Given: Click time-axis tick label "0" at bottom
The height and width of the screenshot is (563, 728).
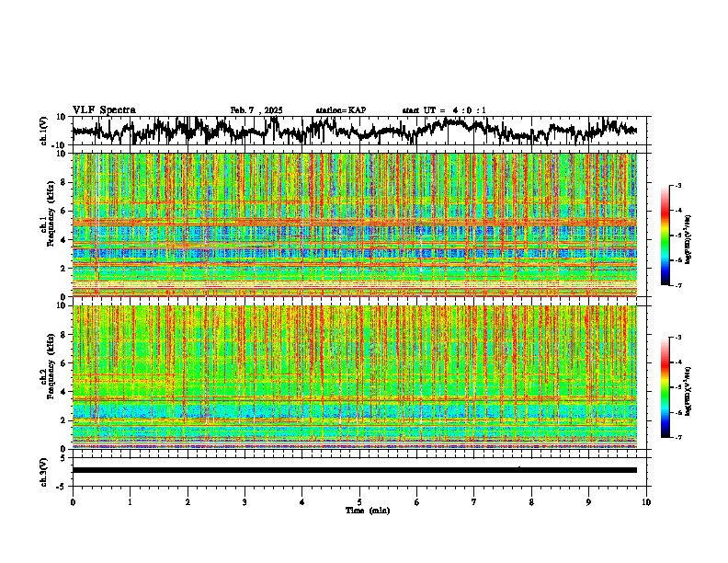Looking at the screenshot, I should [73, 502].
